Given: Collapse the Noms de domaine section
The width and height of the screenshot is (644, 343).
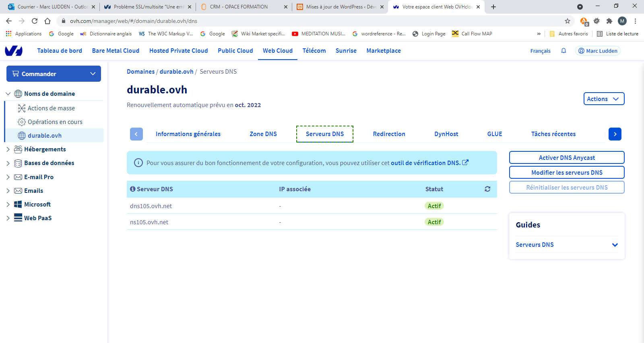Looking at the screenshot, I should (8, 94).
